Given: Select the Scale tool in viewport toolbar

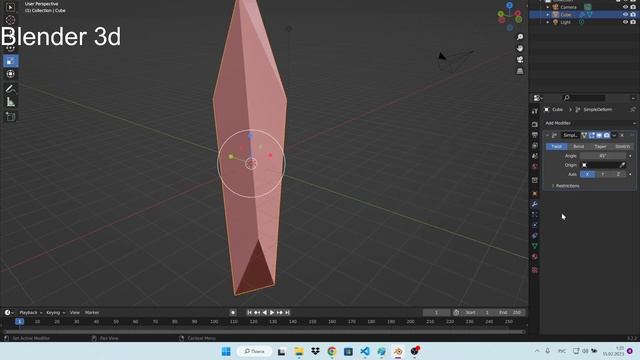Looking at the screenshot, I should coord(11,61).
